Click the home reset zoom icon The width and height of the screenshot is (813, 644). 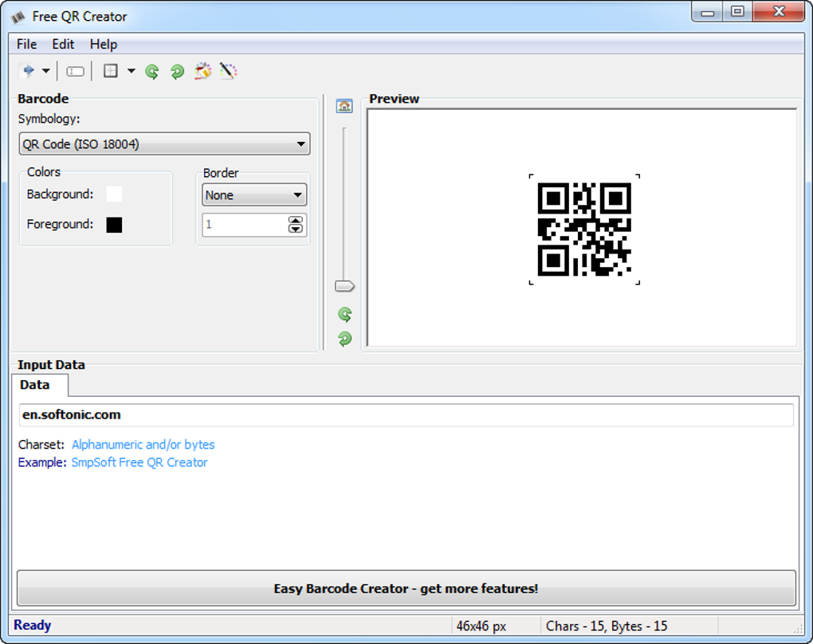coord(344,106)
